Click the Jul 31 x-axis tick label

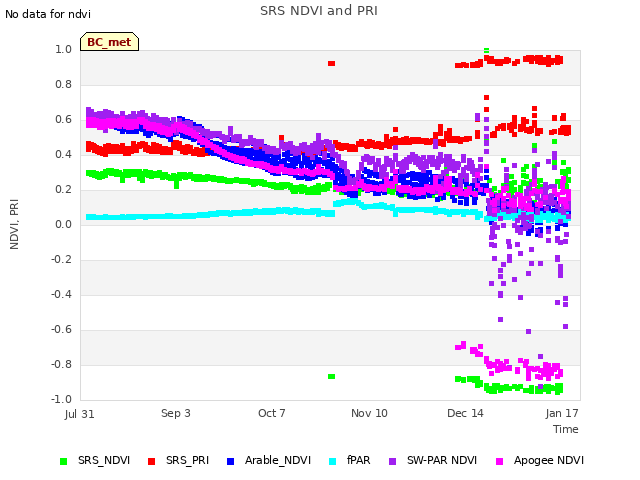(79, 414)
